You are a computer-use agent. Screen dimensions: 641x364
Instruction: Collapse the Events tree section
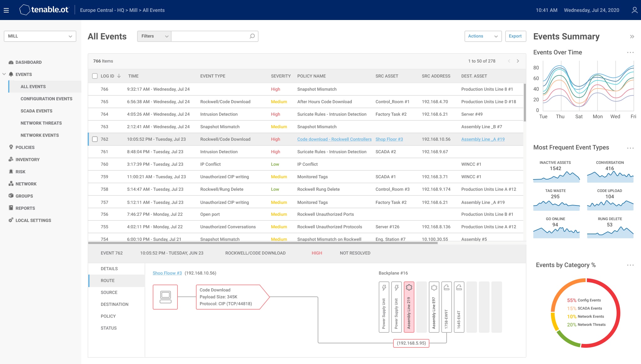point(4,74)
